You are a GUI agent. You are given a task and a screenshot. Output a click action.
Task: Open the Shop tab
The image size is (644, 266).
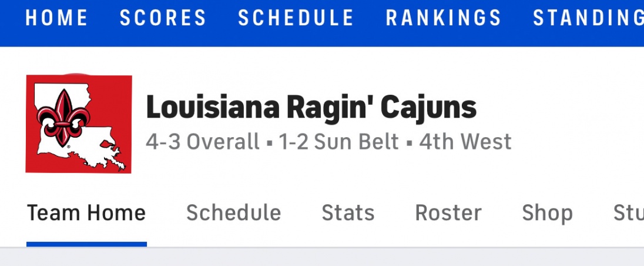pos(547,212)
